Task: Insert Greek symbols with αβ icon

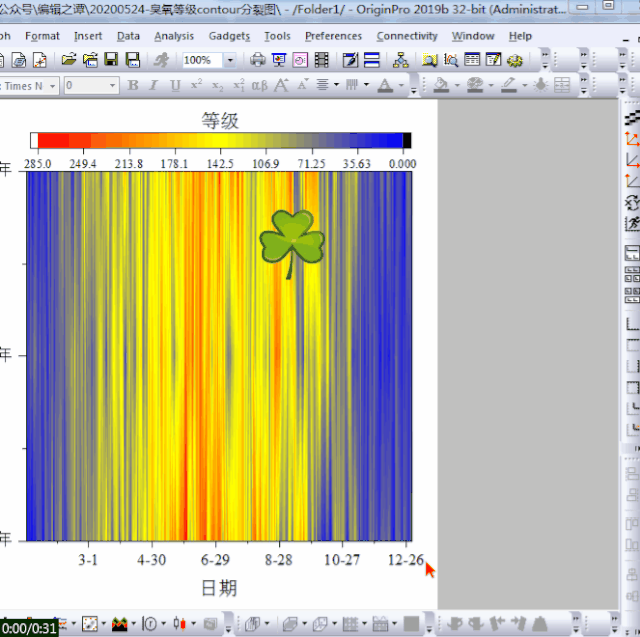Action: 259,85
